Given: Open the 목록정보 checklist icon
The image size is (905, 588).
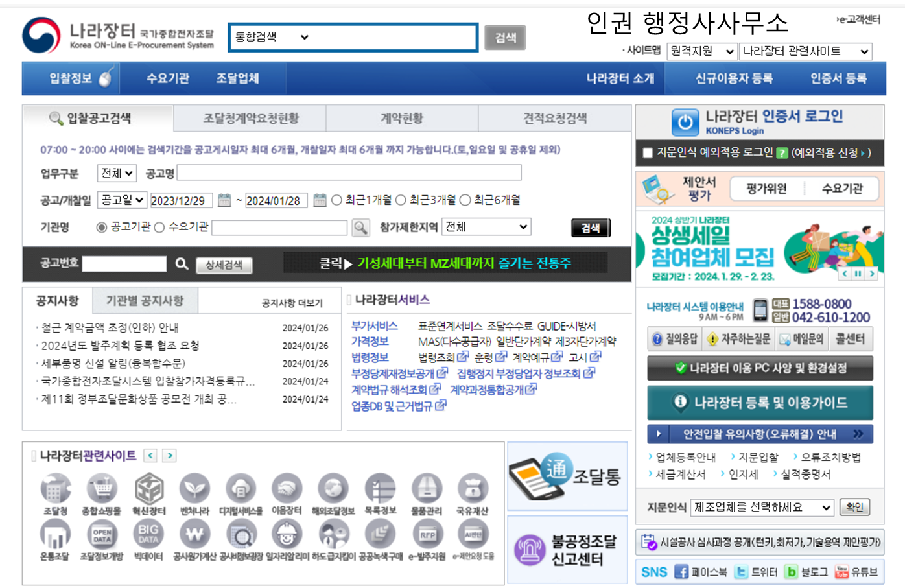Looking at the screenshot, I should pos(380,488).
